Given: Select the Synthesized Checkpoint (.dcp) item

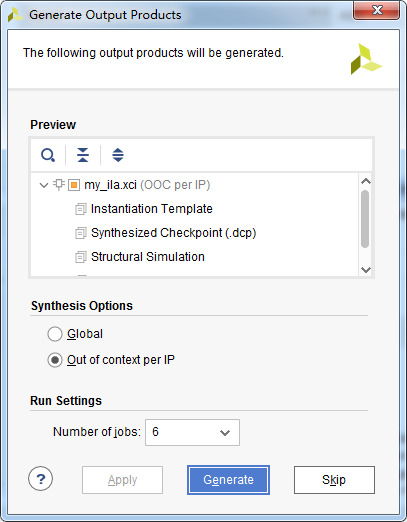Looking at the screenshot, I should coord(174,233).
